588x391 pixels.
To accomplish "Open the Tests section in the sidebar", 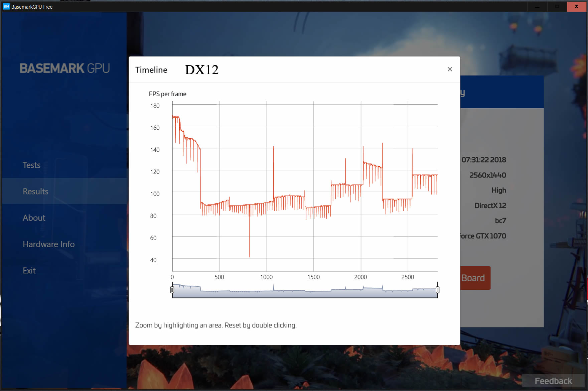I will click(x=31, y=165).
